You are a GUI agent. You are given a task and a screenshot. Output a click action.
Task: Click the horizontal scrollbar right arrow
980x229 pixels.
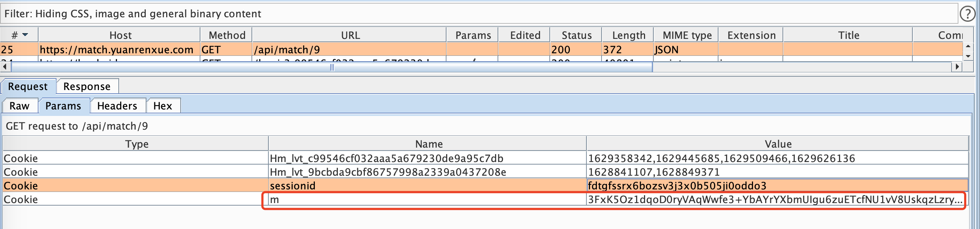tap(957, 67)
